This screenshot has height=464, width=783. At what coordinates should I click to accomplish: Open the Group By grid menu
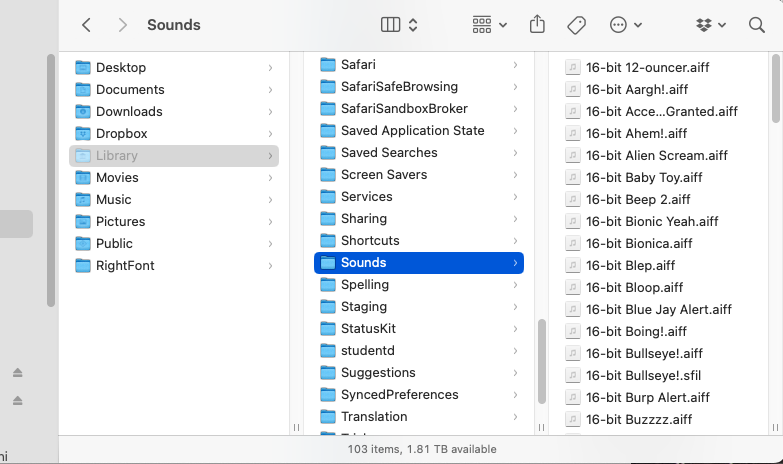[x=489, y=24]
